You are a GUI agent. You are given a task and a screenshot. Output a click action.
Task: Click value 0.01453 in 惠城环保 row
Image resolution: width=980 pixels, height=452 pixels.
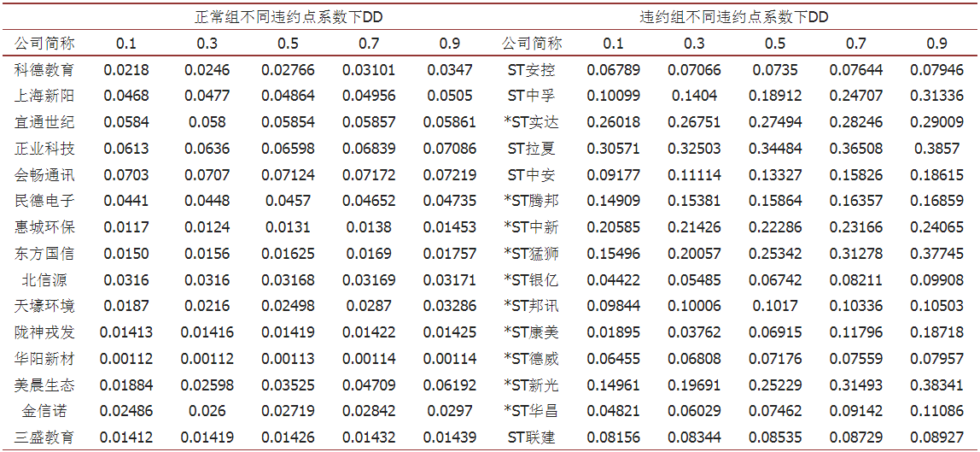pyautogui.click(x=449, y=227)
